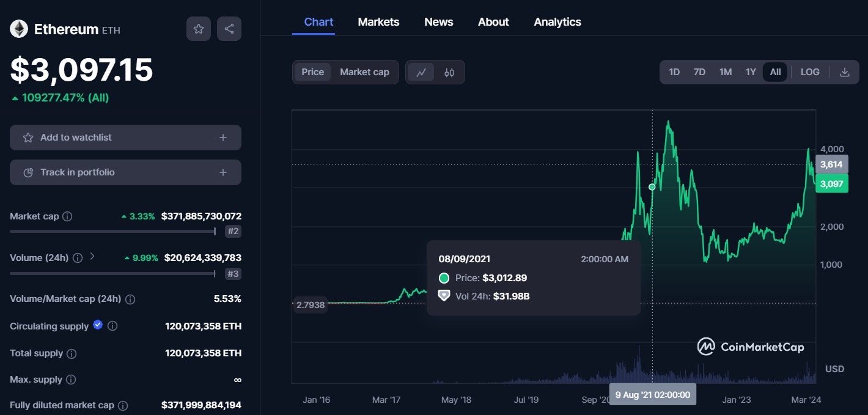Click the 2.7938 starting price label

point(310,304)
